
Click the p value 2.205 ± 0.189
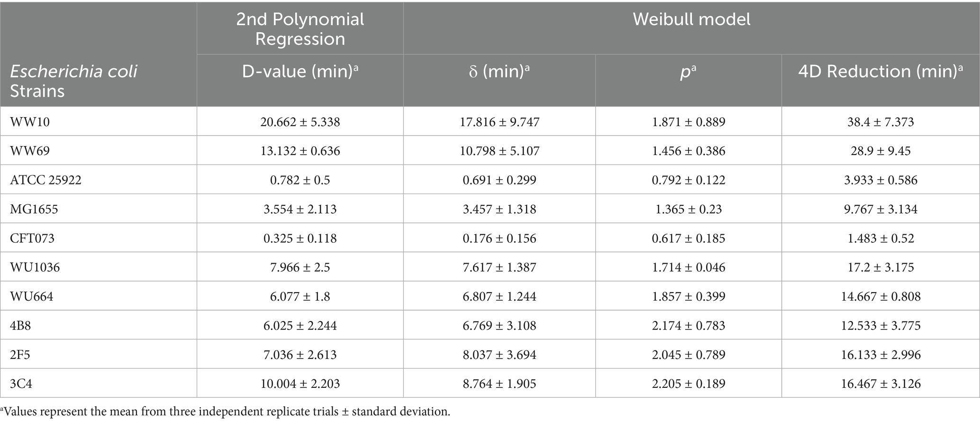tap(689, 384)
